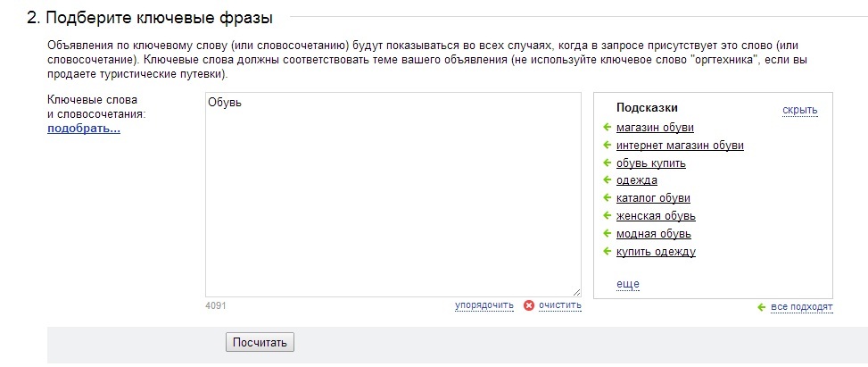Viewport: 868px width, 367px height.
Task: Click the упорядочить link
Action: [484, 304]
